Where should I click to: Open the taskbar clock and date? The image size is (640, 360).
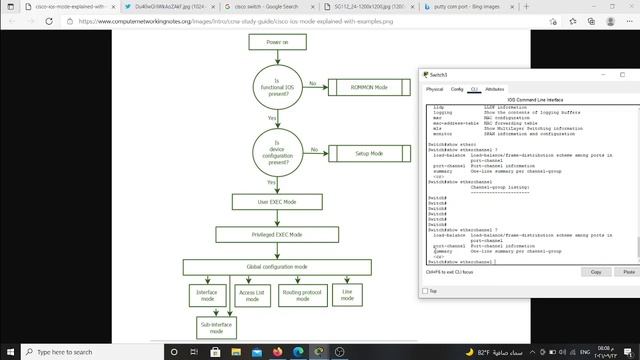pyautogui.click(x=605, y=352)
